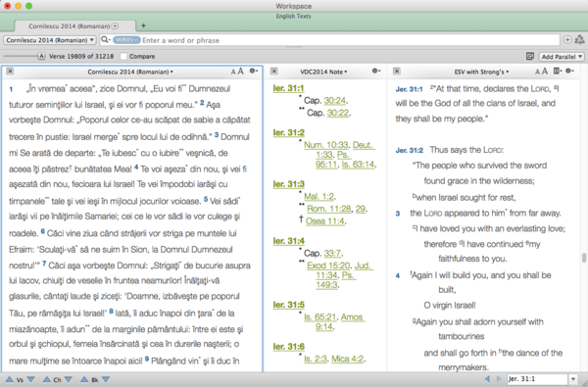
Task: Follow the Mal. 1:2 cross-reference
Action: click(318, 197)
